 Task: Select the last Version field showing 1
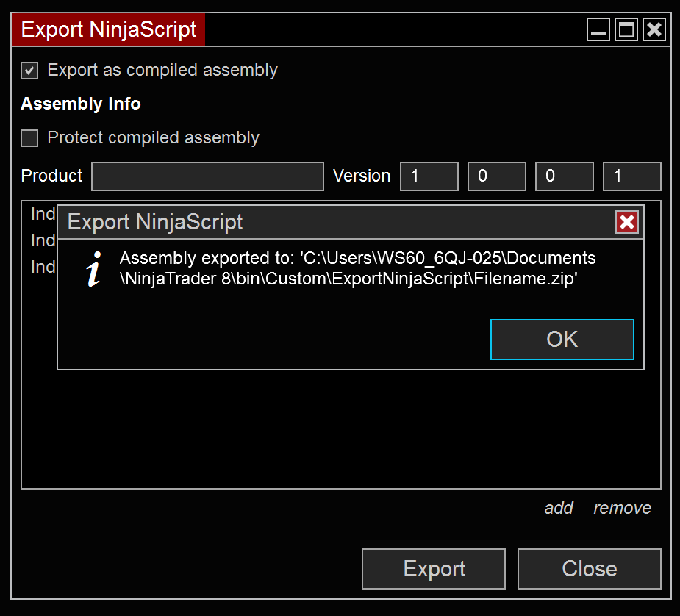pyautogui.click(x=632, y=176)
